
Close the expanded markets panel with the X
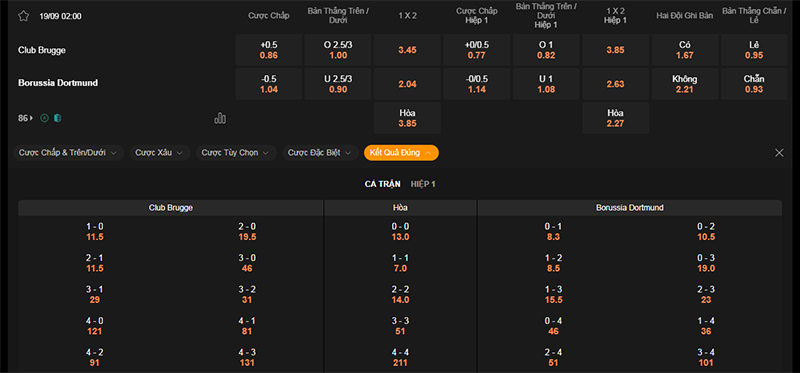(779, 153)
